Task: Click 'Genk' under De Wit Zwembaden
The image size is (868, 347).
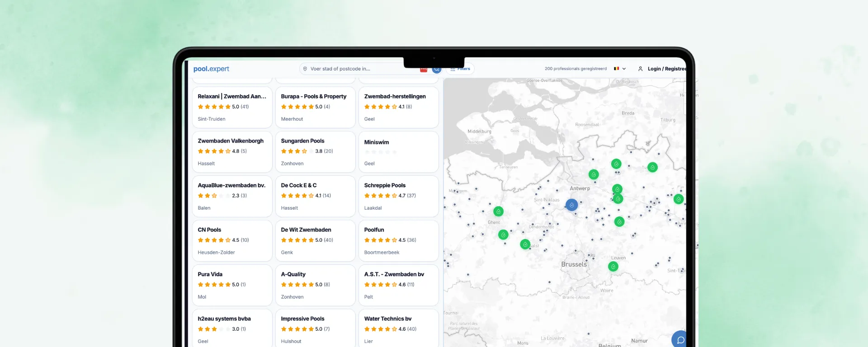Action: tap(287, 252)
